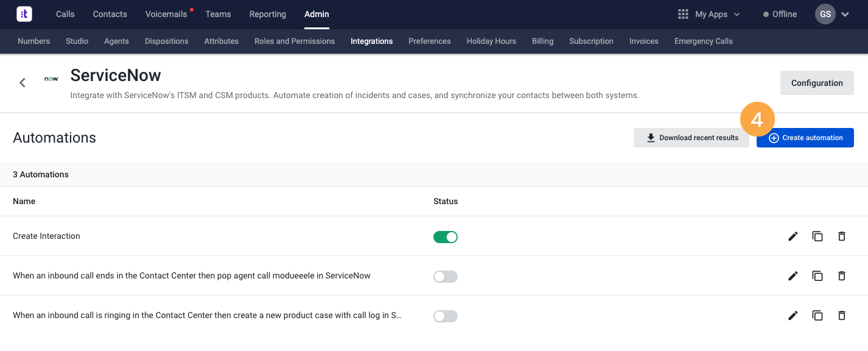The height and width of the screenshot is (351, 868).
Task: Disable the Create Interaction automation toggle
Action: [x=445, y=237]
